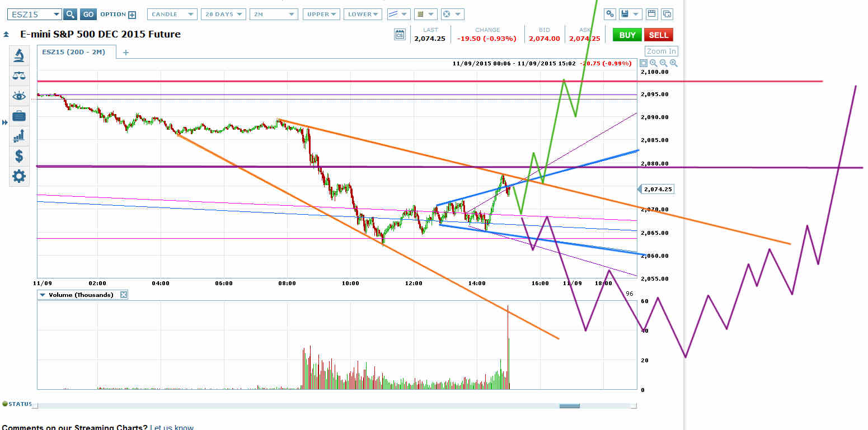This screenshot has width=868, height=430.
Task: Click the STATUS indicator at bottom left
Action: click(17, 404)
